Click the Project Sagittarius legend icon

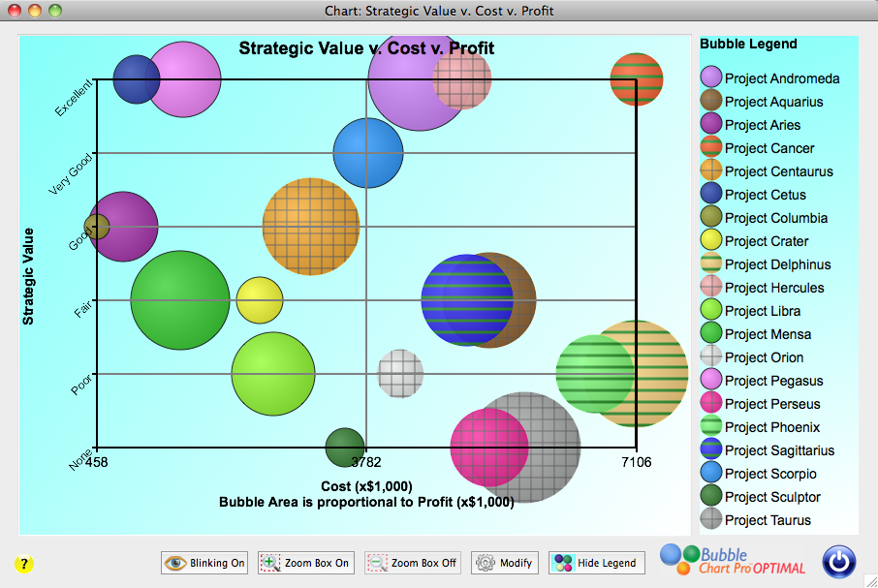pyautogui.click(x=711, y=450)
